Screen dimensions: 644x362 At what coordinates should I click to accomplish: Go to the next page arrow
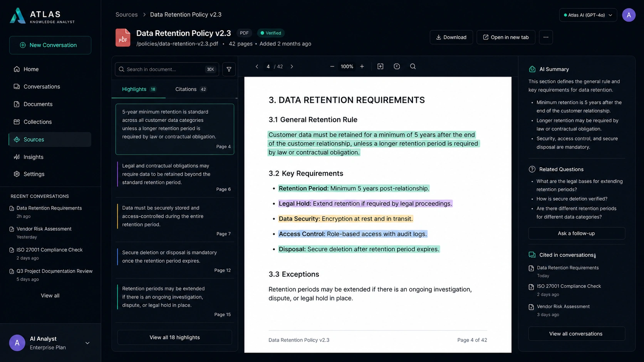pos(292,67)
